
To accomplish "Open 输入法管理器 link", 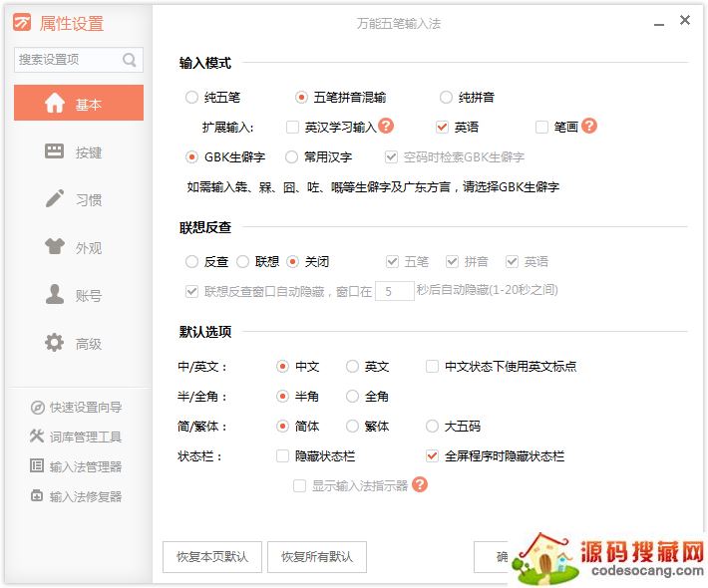I will [x=86, y=466].
